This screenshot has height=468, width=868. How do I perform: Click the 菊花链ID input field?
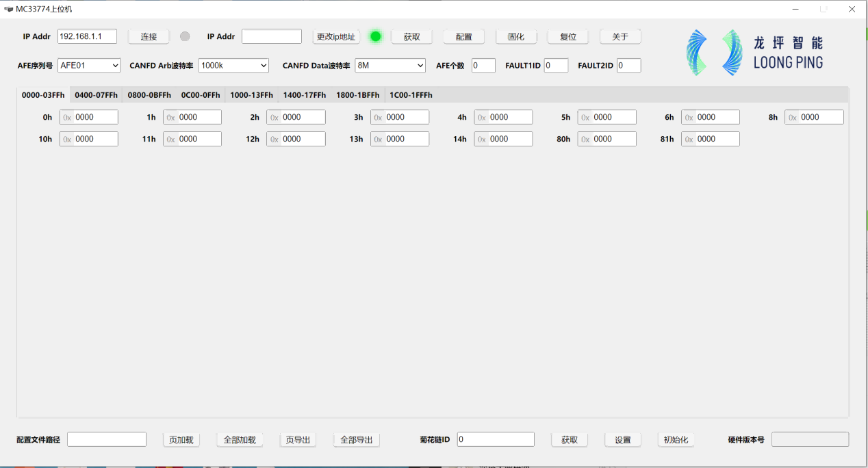(x=496, y=439)
